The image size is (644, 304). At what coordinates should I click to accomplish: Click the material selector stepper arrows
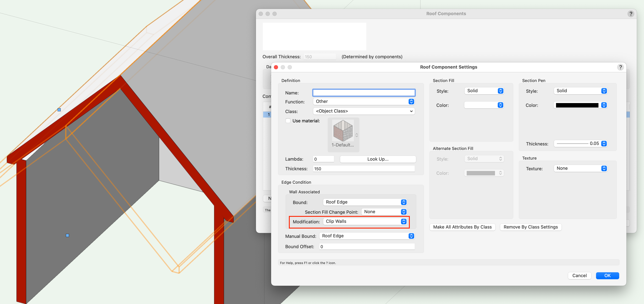tap(356, 135)
